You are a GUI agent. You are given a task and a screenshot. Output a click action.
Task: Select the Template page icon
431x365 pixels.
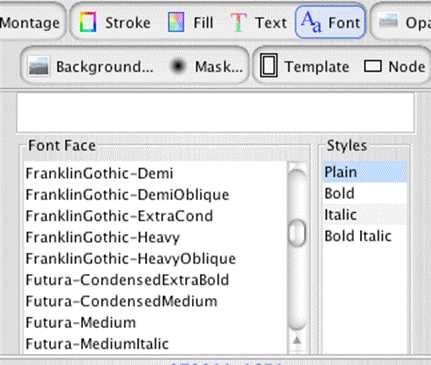[269, 66]
